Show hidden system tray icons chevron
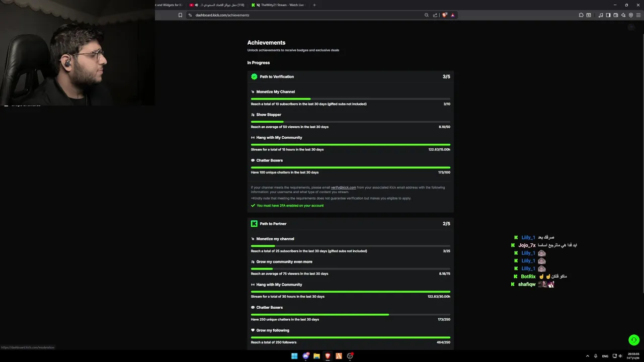The height and width of the screenshot is (362, 644). pyautogui.click(x=587, y=356)
